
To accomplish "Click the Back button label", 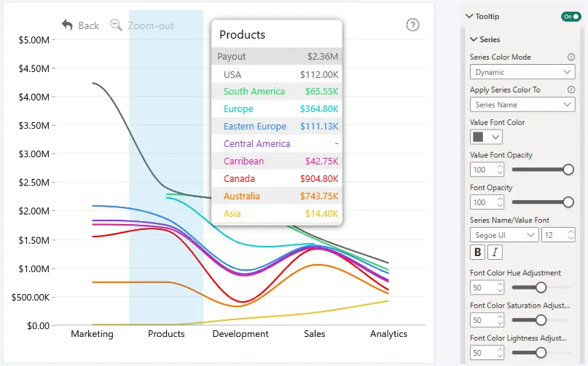I will pos(88,25).
